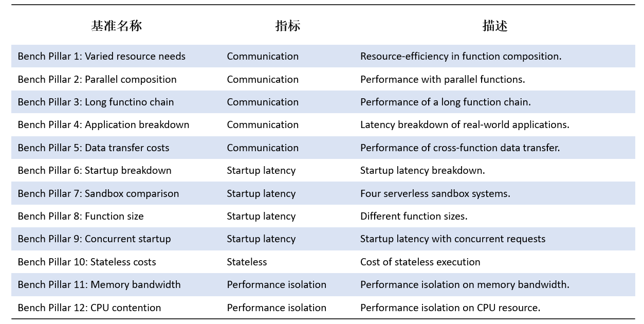Select the "Cost of stateless execution" description

coord(420,262)
